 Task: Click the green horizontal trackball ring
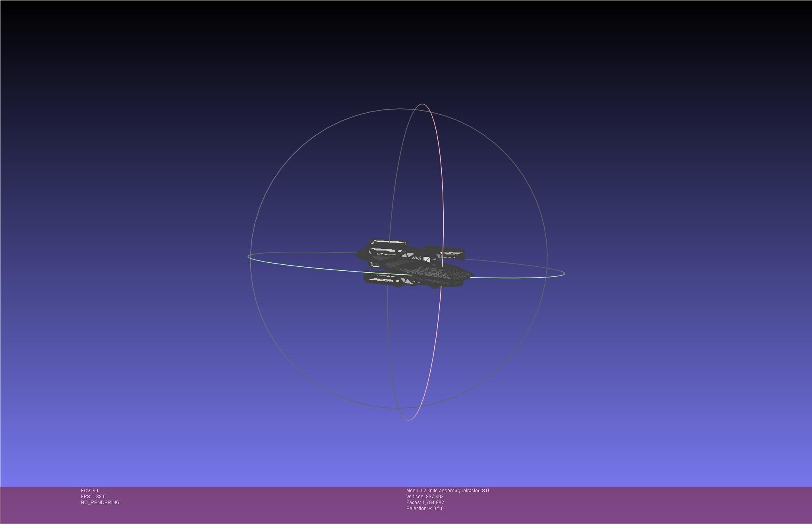click(318, 268)
